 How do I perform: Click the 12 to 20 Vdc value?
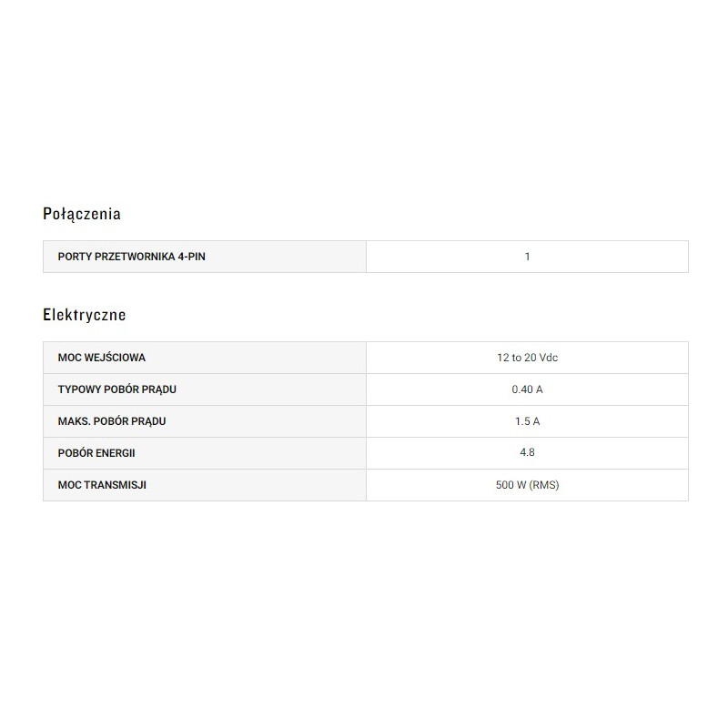pos(527,358)
